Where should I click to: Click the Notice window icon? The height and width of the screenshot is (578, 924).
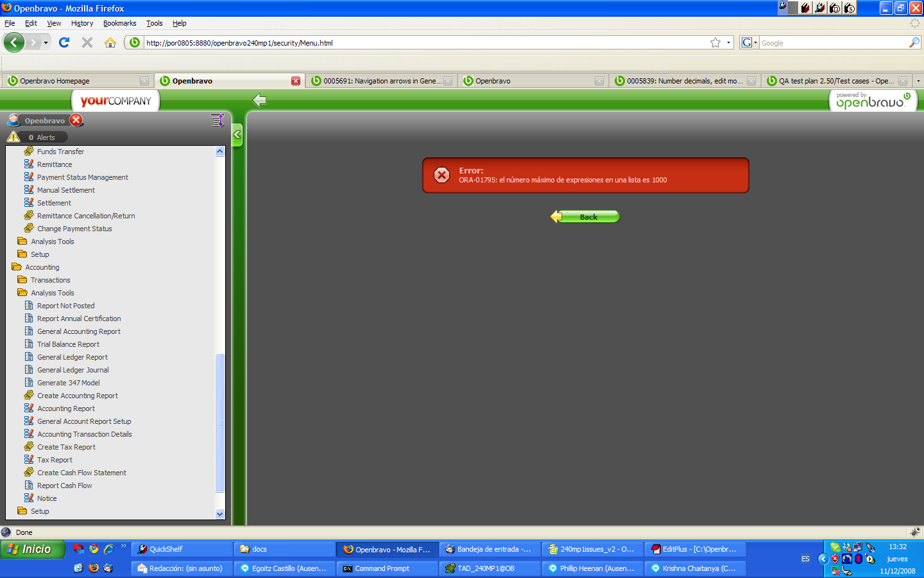coord(29,498)
